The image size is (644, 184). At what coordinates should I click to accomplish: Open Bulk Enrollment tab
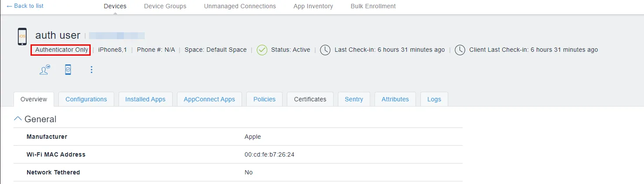373,6
